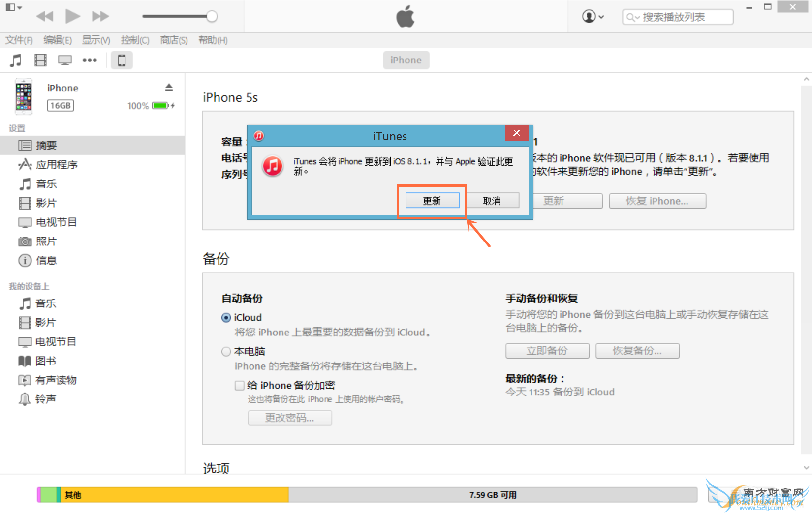Open the view layout dropdown at top left
812x515 pixels.
pyautogui.click(x=14, y=7)
